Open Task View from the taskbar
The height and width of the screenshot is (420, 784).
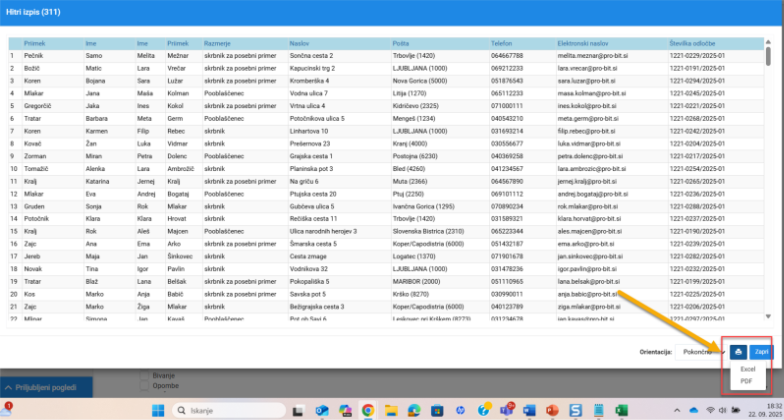tap(298, 410)
